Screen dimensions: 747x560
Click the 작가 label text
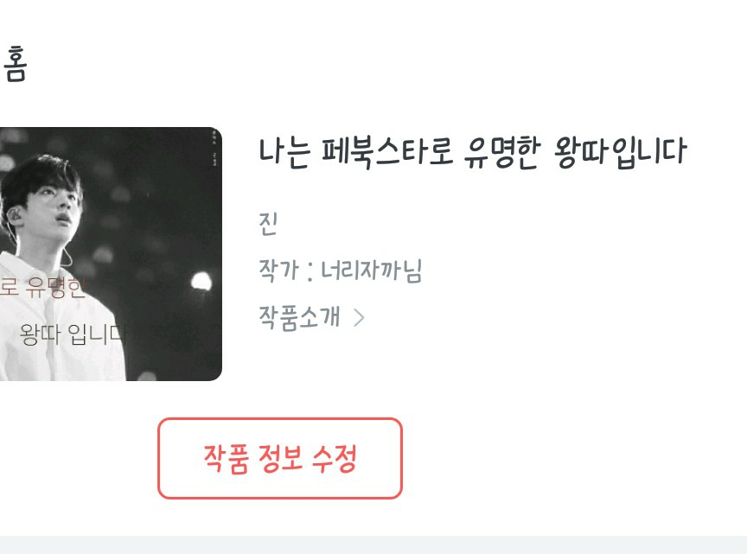tap(278, 270)
